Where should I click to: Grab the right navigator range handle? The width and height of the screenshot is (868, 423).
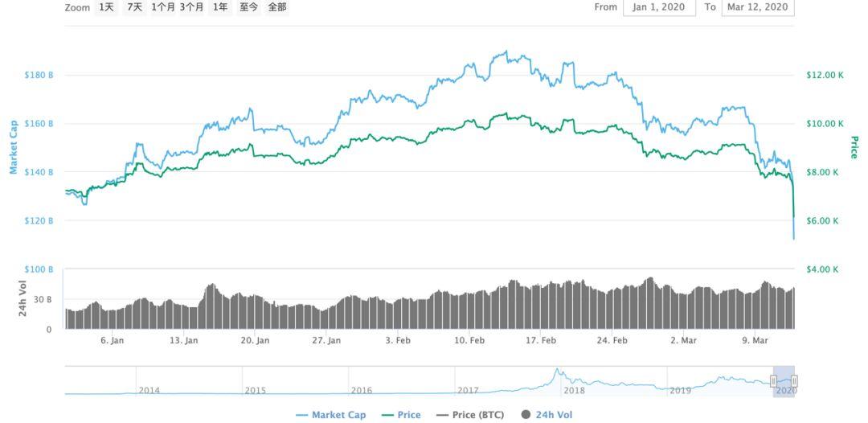[794, 381]
